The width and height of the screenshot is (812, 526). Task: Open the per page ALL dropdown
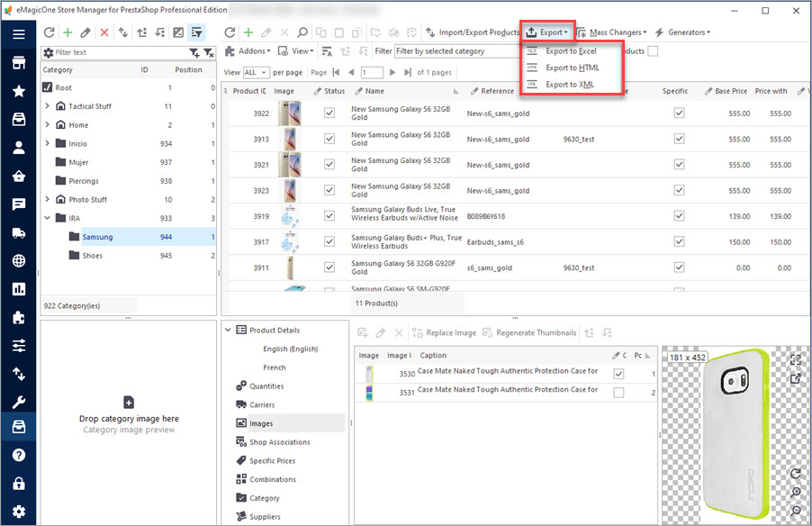point(256,73)
